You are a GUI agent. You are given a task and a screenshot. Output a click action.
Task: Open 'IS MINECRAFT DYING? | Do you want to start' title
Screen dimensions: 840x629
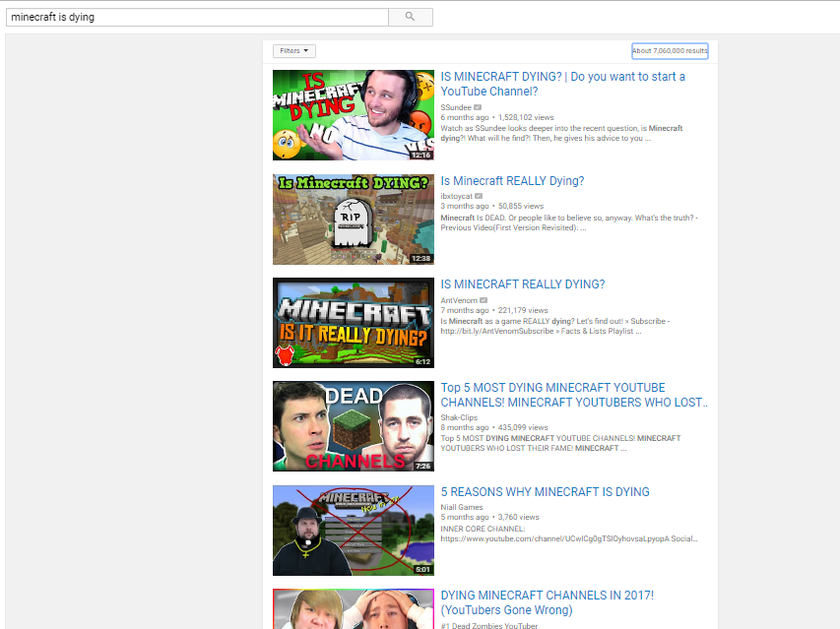[x=563, y=84]
